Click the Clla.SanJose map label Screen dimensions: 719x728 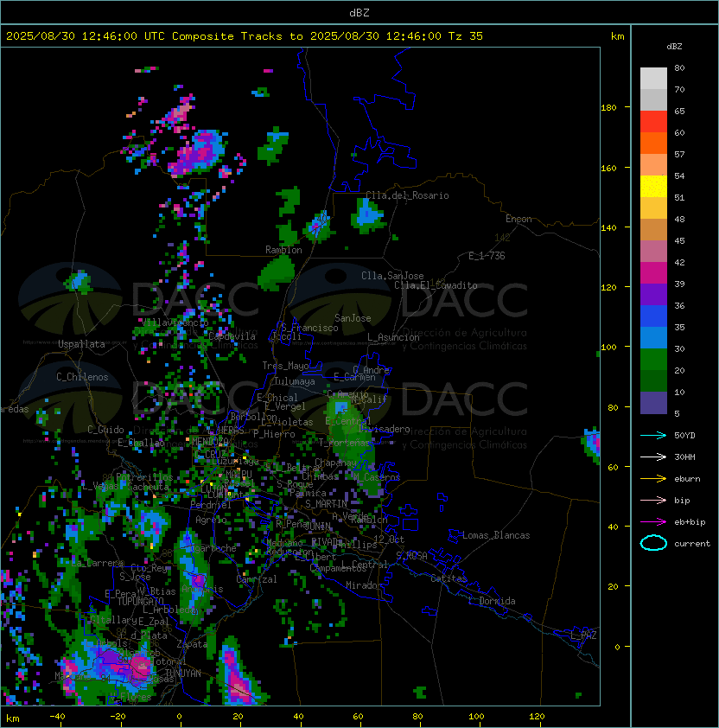pos(392,276)
